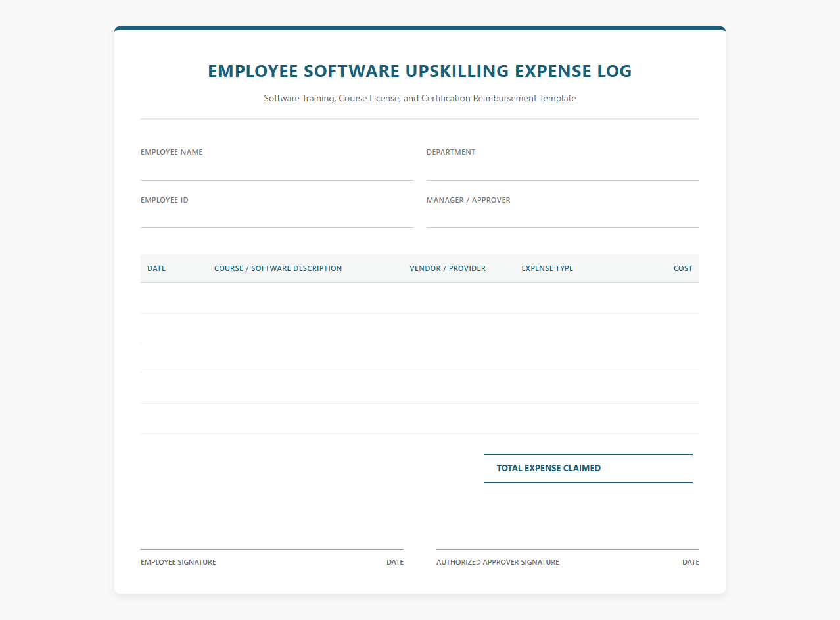Click the 'Total Expense Claimed' label
Screen dimensions: 840x620
coord(548,469)
